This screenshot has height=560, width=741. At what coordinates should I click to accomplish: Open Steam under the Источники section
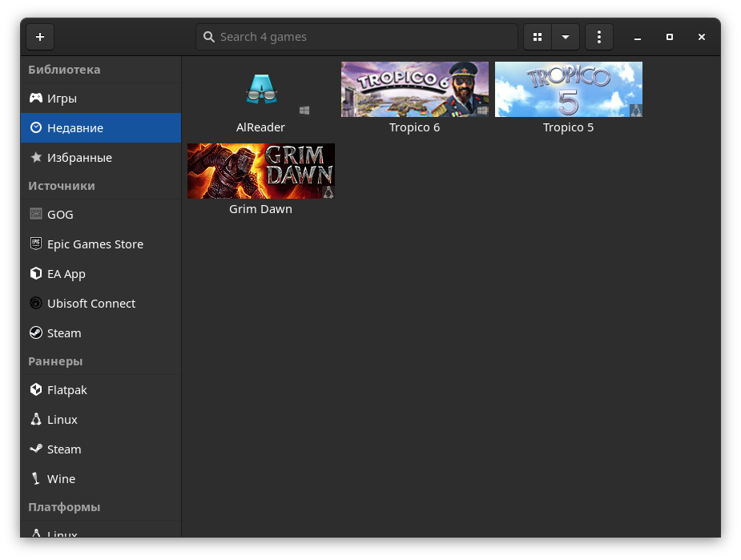point(101,333)
